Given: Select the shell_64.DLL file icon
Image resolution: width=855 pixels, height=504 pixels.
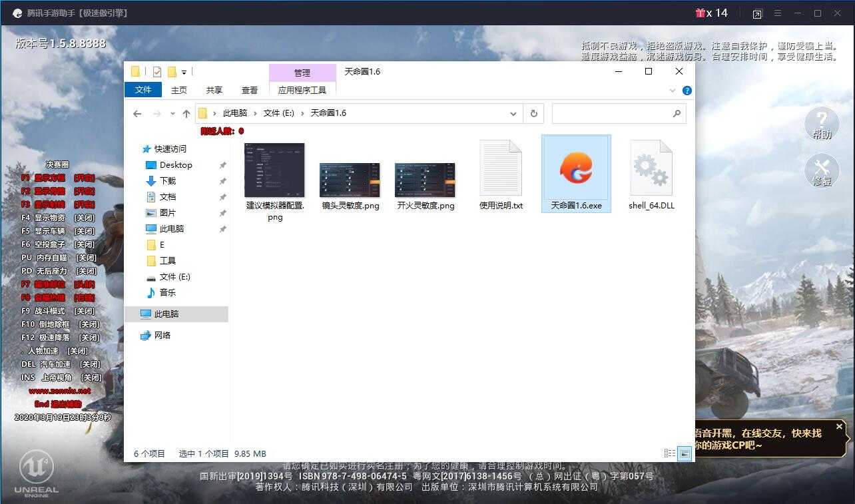Looking at the screenshot, I should (651, 168).
